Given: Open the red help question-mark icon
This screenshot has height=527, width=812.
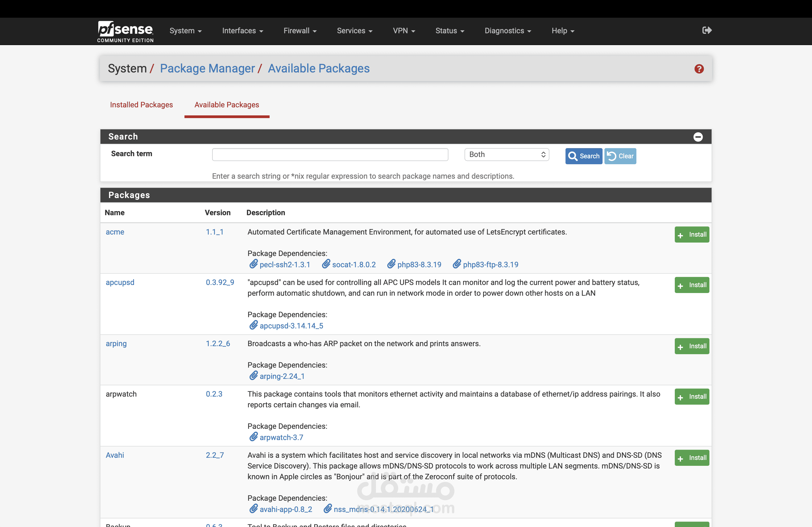Looking at the screenshot, I should coord(699,69).
